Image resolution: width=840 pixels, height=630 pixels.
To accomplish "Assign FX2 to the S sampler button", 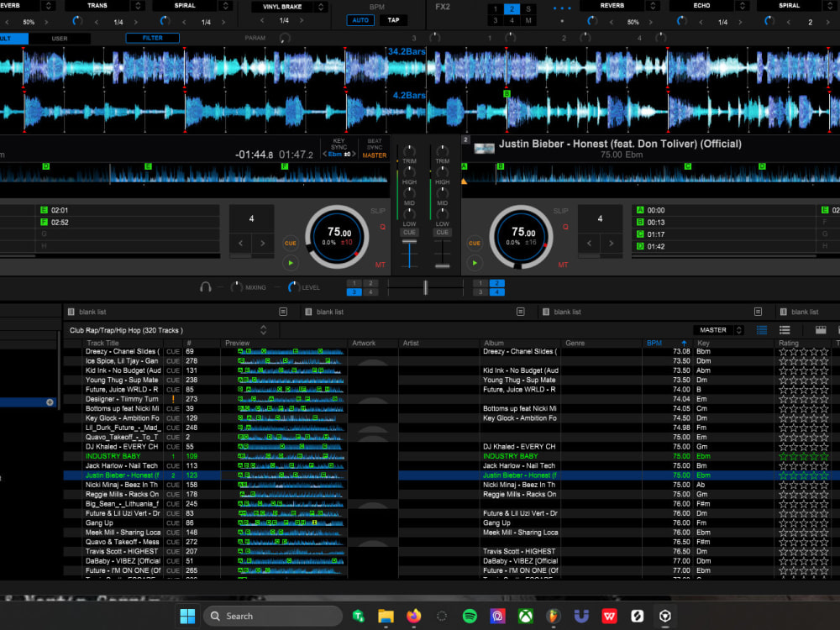I will [x=528, y=9].
